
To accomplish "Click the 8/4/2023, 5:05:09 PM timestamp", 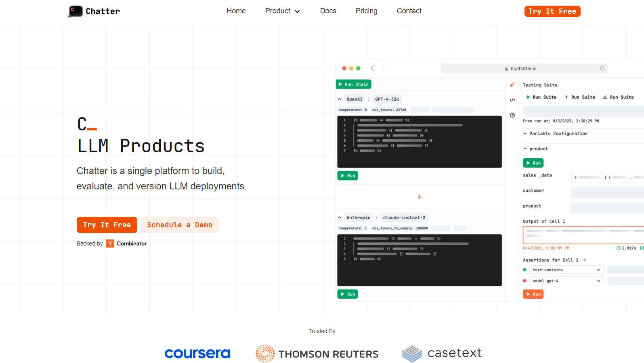I will pyautogui.click(x=546, y=248).
